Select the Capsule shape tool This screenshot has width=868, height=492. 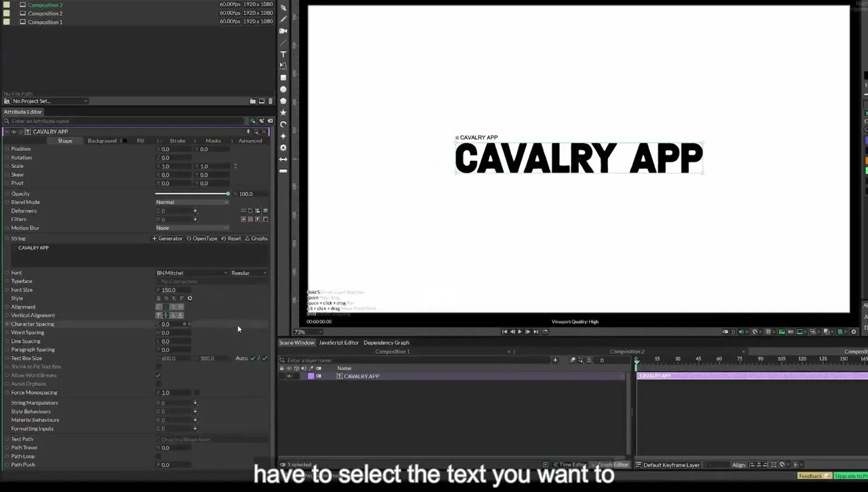283,171
